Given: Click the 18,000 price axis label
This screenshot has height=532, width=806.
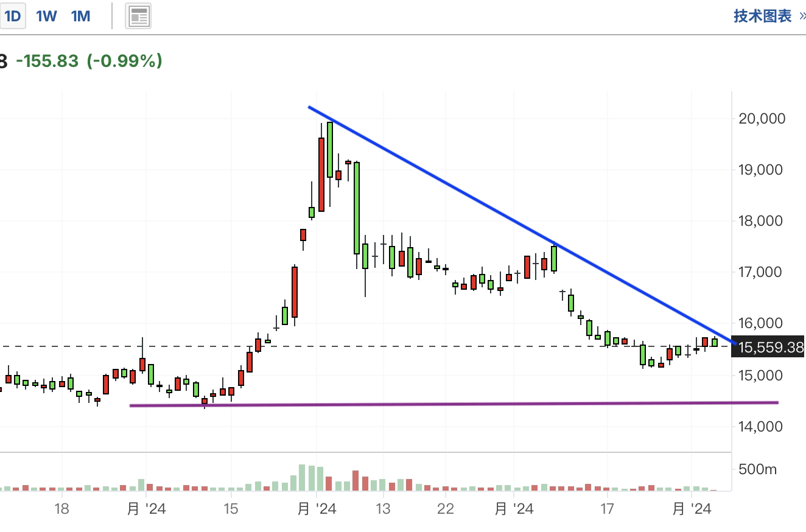Looking at the screenshot, I should pos(762,220).
